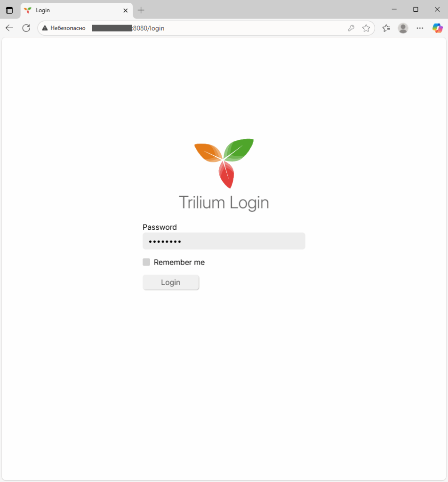Close the Login tab
The width and height of the screenshot is (448, 482).
tap(125, 10)
